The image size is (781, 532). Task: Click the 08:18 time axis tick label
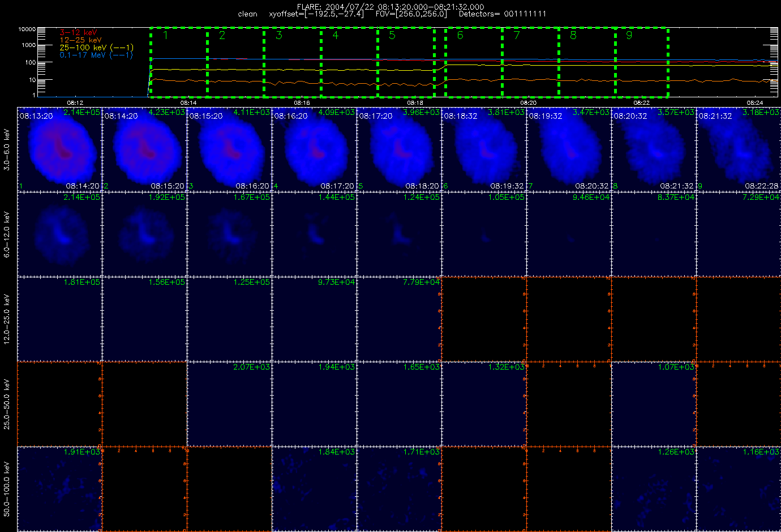415,102
